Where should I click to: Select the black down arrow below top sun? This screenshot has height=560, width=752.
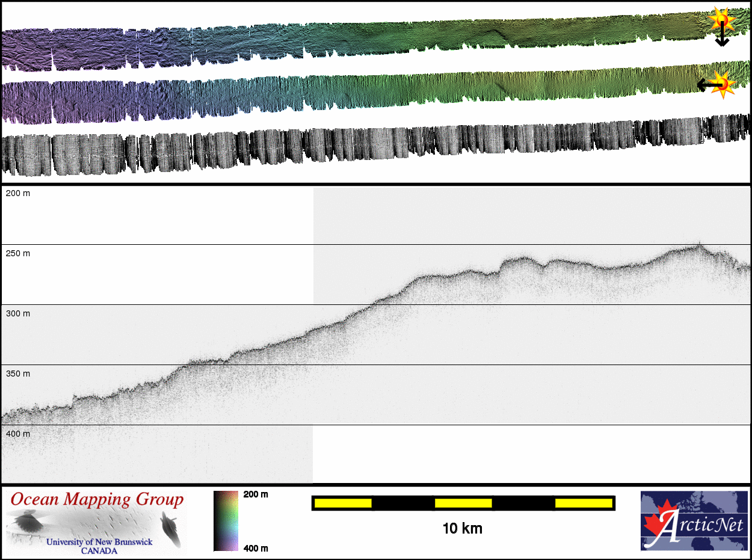coord(722,38)
